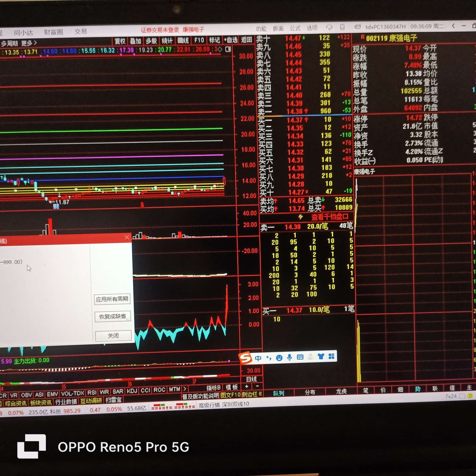This screenshot has width=476, height=476.
Task: Click the plus zoom-in button under 日线
Action: (247, 387)
